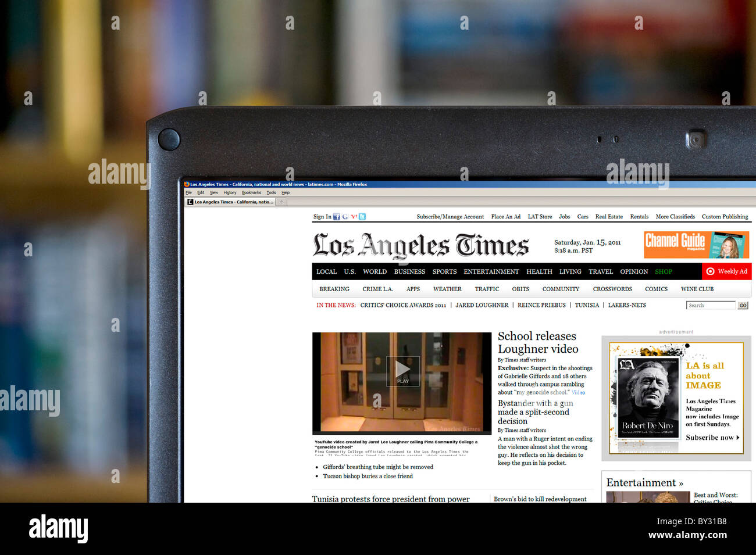Click the Sign In link

(322, 217)
